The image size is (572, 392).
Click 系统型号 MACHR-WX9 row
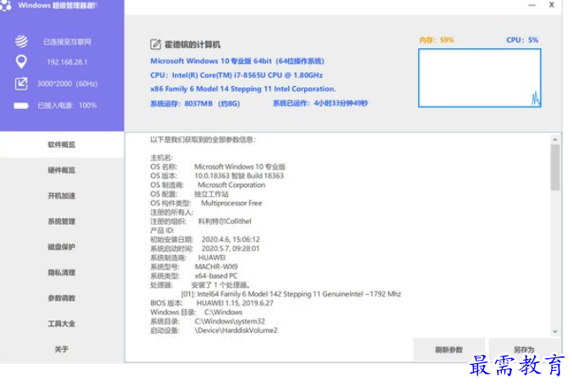[x=193, y=267]
